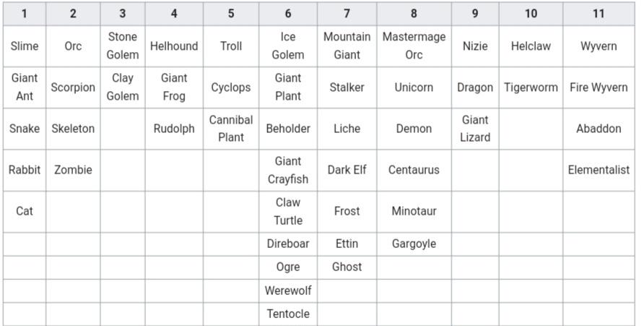
Task: Click column header 6
Action: (288, 14)
